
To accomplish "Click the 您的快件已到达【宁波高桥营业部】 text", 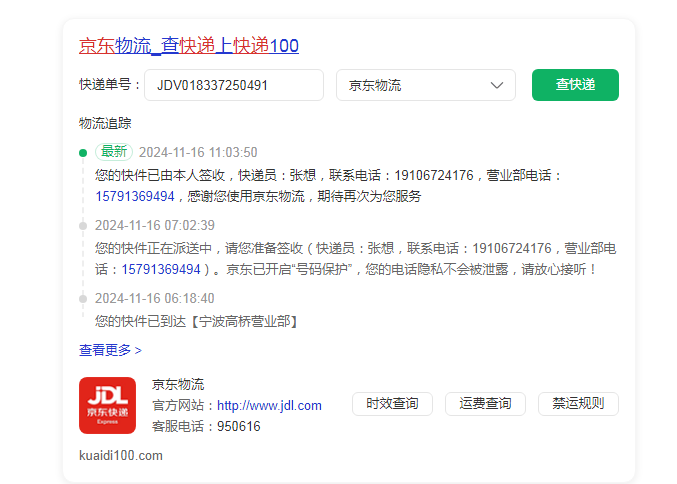I will 197,321.
